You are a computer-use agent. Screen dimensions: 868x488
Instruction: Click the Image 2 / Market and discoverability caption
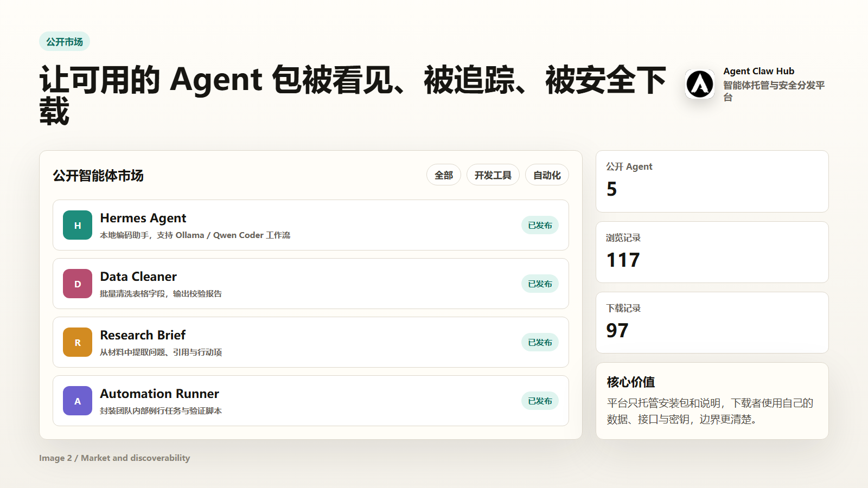tap(114, 458)
